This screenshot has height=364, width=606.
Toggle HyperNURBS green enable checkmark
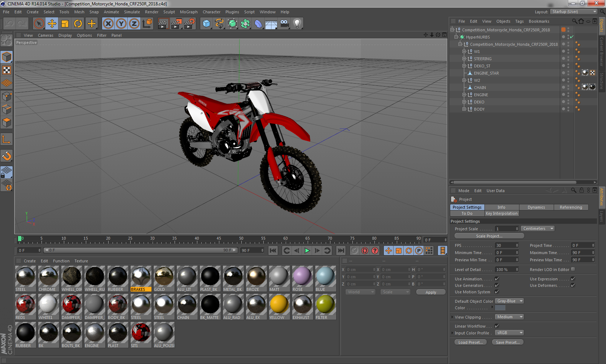(x=572, y=37)
